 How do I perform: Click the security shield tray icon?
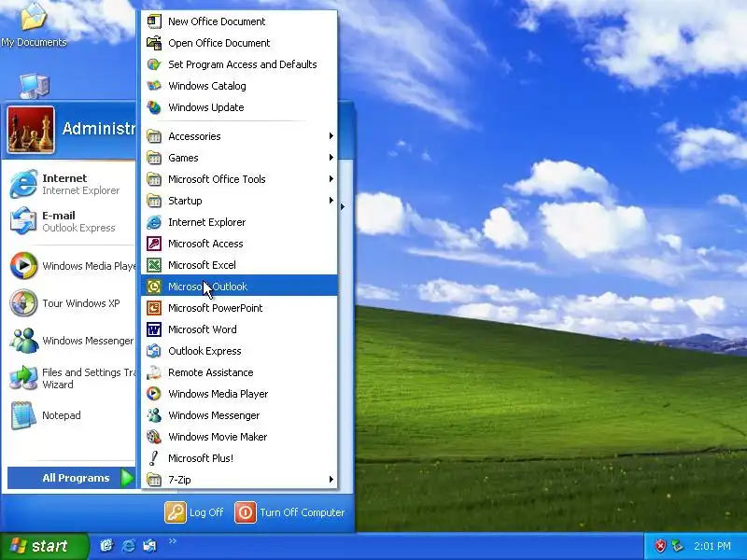(660, 546)
